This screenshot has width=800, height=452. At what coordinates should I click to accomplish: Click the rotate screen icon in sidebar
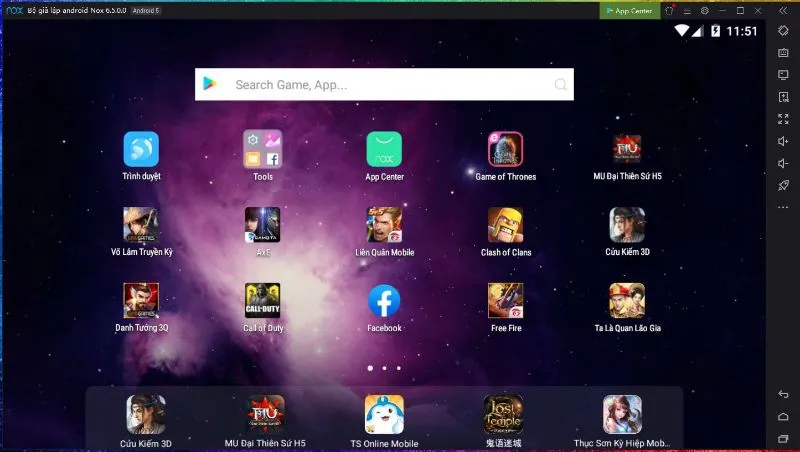[x=783, y=30]
